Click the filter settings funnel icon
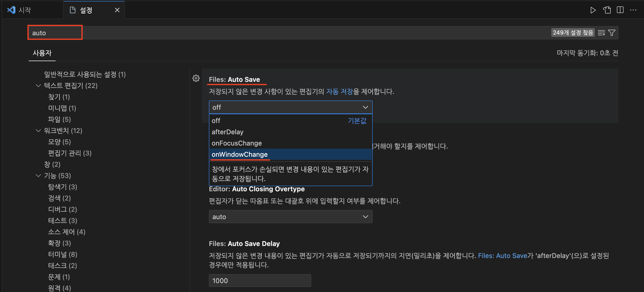Viewport: 644px width, 292px height. [612, 33]
